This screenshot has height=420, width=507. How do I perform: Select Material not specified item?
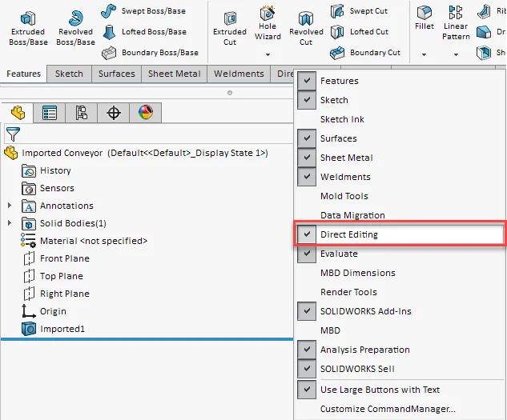(x=84, y=241)
